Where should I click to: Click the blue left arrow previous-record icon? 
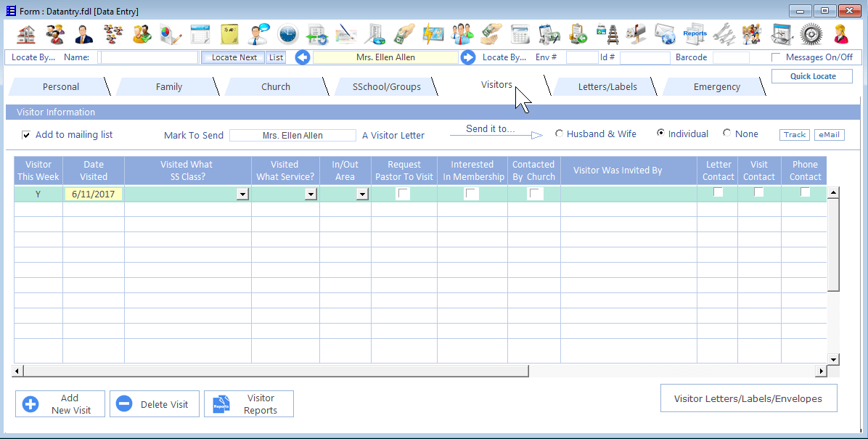pyautogui.click(x=302, y=57)
